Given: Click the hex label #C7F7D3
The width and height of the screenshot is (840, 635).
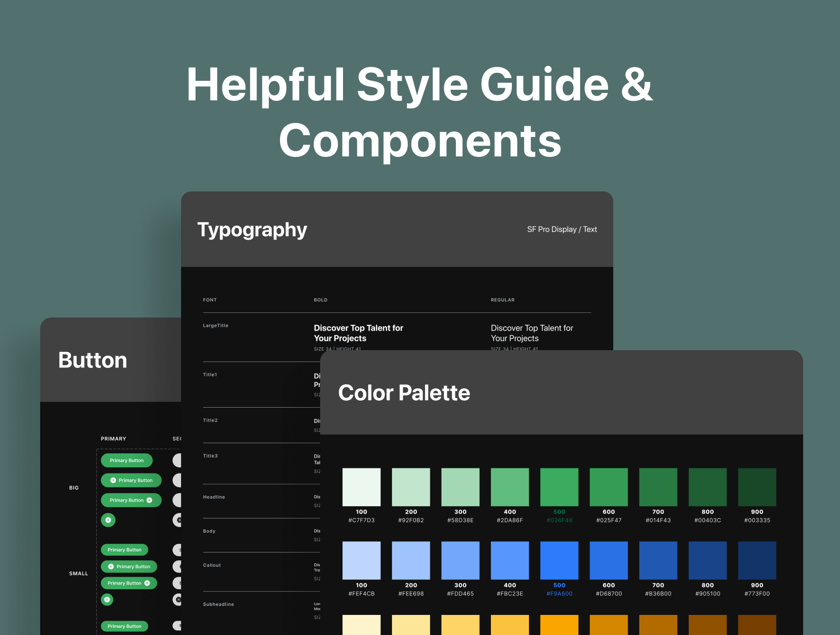Looking at the screenshot, I should point(362,520).
